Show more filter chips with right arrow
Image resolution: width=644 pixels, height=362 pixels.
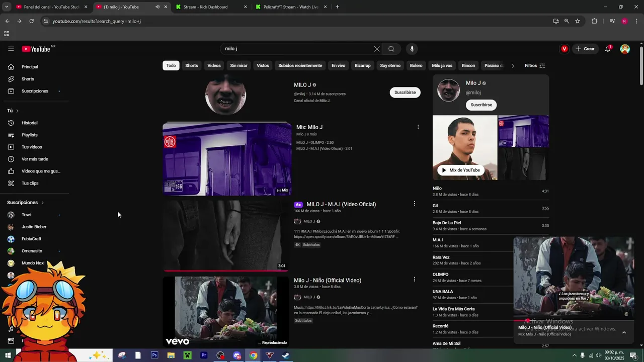click(512, 66)
